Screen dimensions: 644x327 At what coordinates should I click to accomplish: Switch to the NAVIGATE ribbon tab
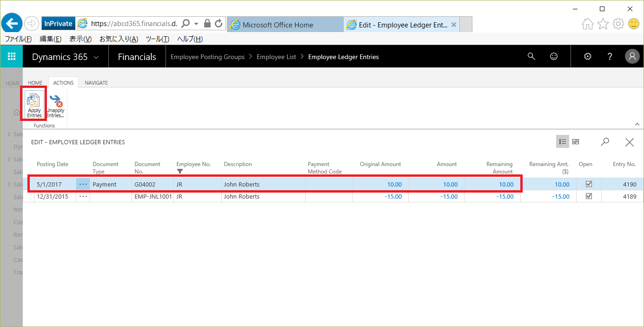[96, 83]
